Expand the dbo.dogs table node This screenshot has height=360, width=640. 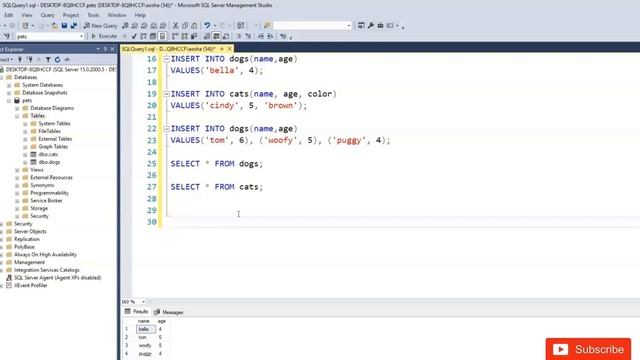point(25,162)
